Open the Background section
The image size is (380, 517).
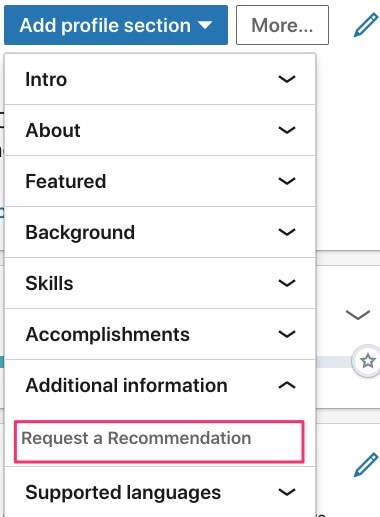pyautogui.click(x=160, y=232)
